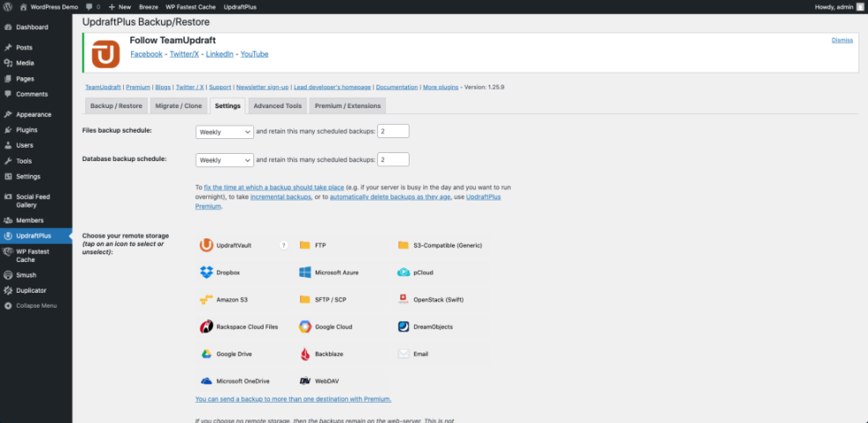
Task: Click the database retain backups number field
Action: [x=393, y=159]
